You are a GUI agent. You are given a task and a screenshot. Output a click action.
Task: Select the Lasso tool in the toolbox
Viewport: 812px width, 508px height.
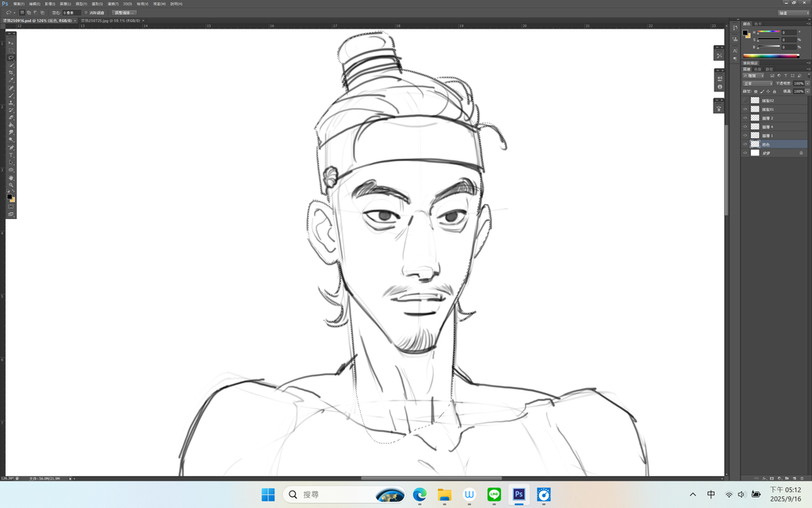[11, 57]
